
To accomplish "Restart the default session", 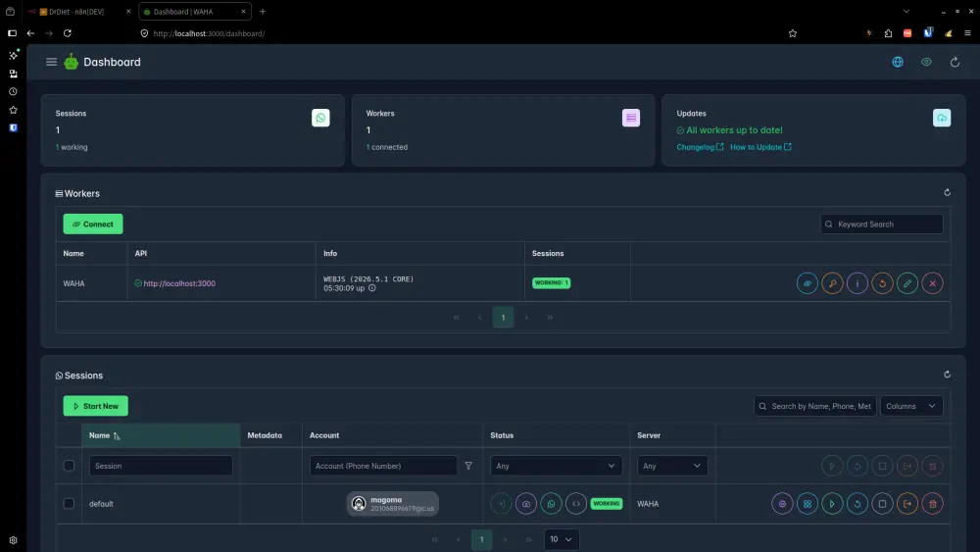I will tap(857, 503).
